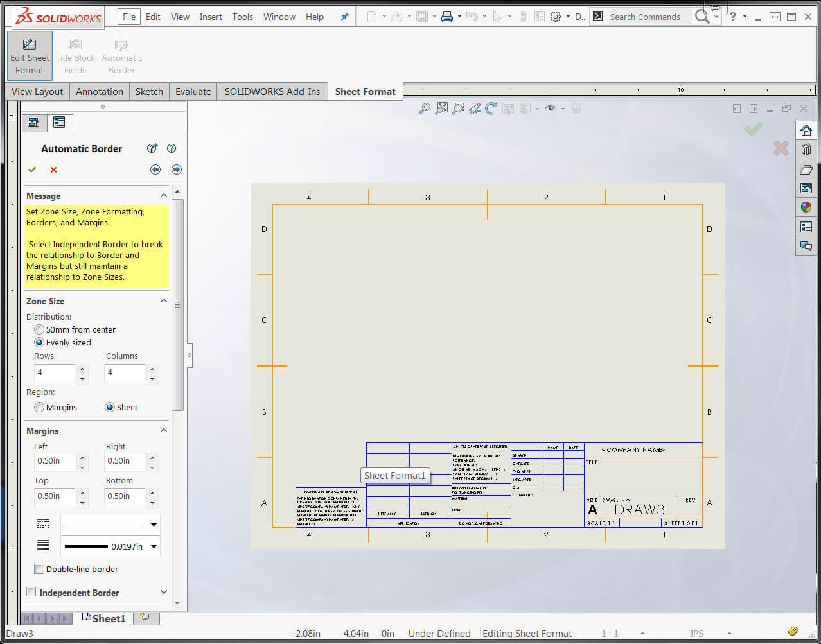Activate the Zoom to Area tool
The width and height of the screenshot is (821, 644).
click(x=457, y=108)
